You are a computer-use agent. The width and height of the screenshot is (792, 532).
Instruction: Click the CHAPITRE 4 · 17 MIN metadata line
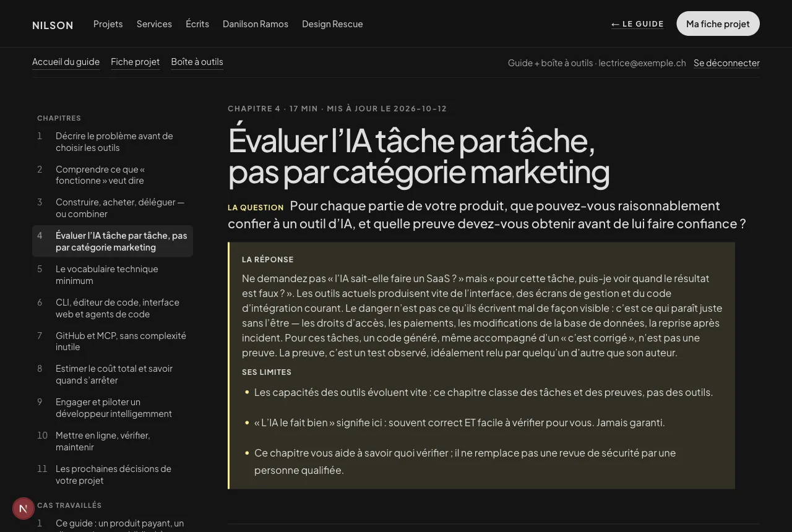(337, 109)
